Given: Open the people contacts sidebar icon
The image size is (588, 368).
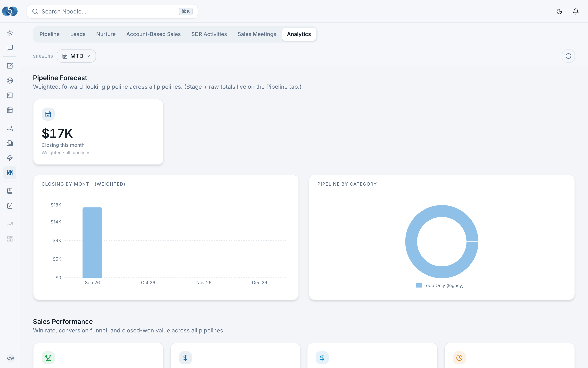Looking at the screenshot, I should tap(10, 129).
